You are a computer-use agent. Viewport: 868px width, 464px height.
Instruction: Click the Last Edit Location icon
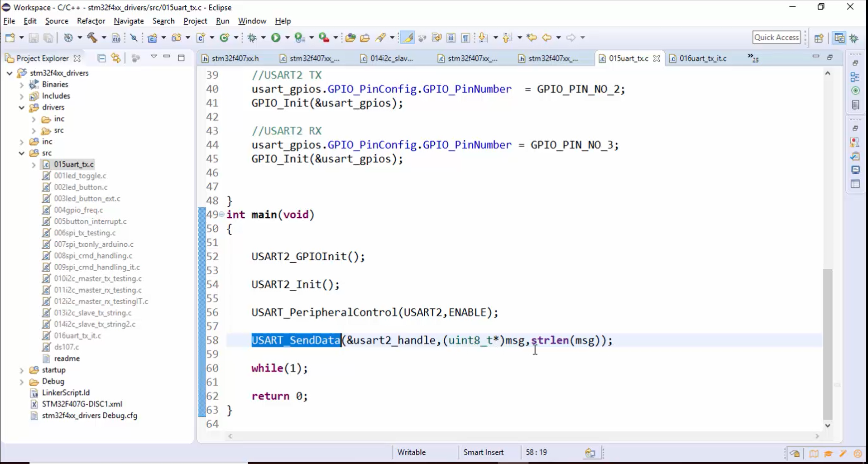[532, 38]
